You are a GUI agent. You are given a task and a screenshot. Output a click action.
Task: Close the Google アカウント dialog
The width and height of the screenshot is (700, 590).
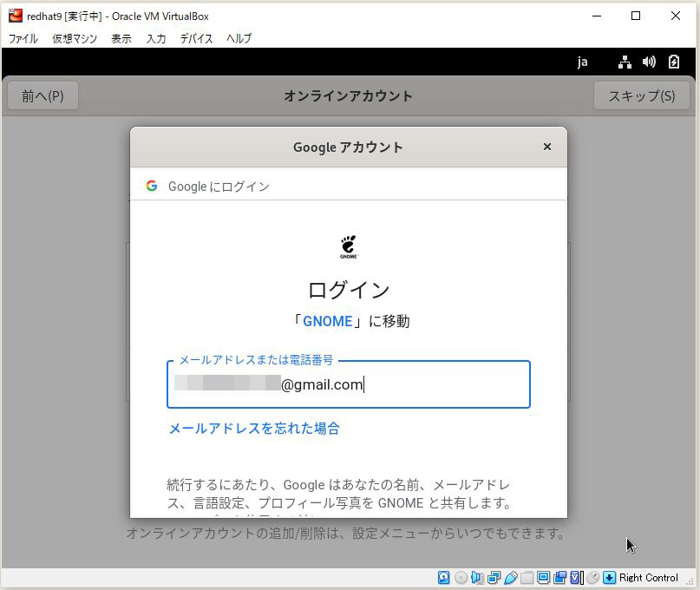tap(546, 147)
